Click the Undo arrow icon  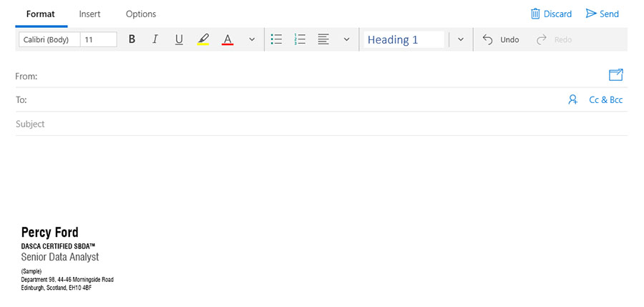coord(488,39)
